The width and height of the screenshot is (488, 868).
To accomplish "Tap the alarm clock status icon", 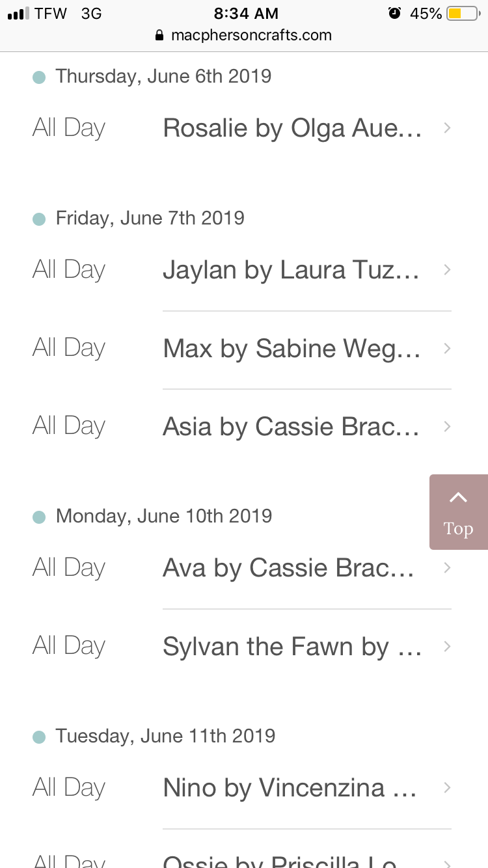I will [x=394, y=13].
